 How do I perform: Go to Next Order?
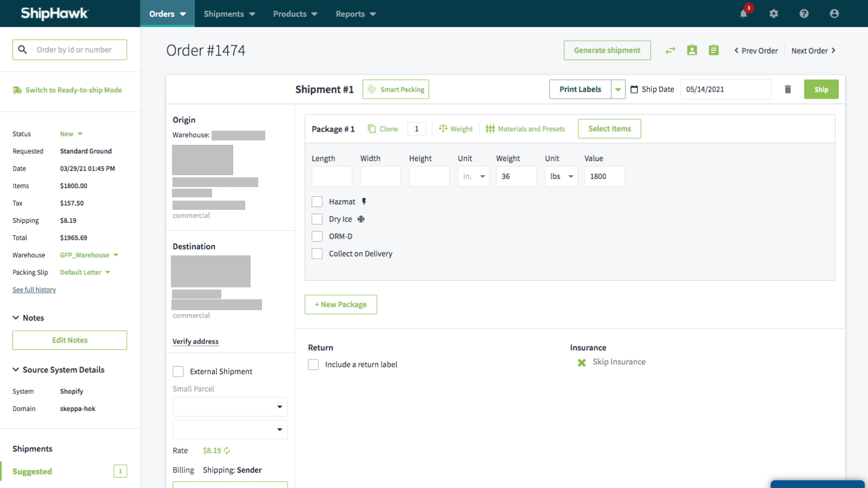813,50
